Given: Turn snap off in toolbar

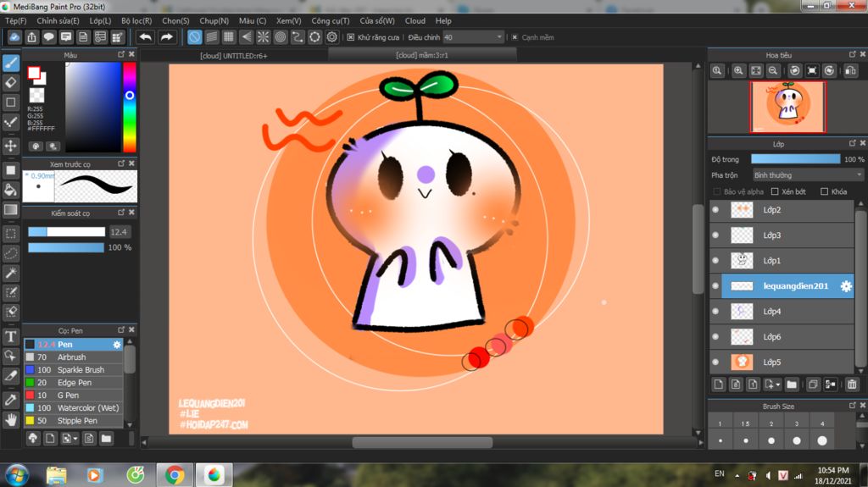Looking at the screenshot, I should pos(194,37).
